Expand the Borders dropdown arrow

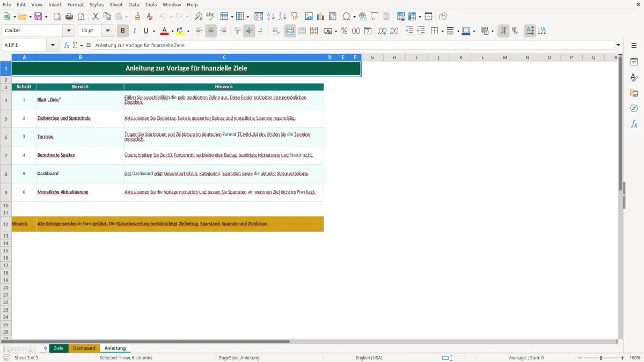[x=442, y=31]
